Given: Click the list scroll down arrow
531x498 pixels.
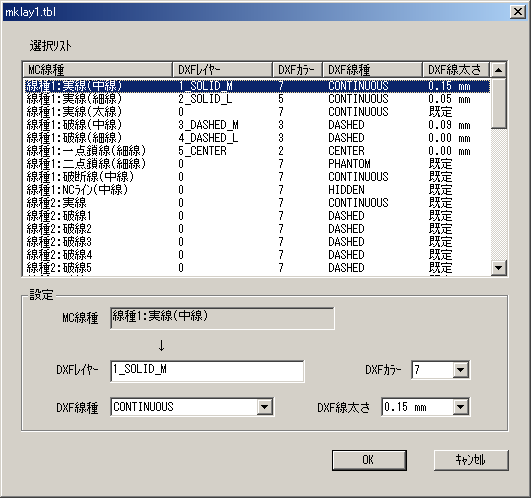Looking at the screenshot, I should click(498, 268).
